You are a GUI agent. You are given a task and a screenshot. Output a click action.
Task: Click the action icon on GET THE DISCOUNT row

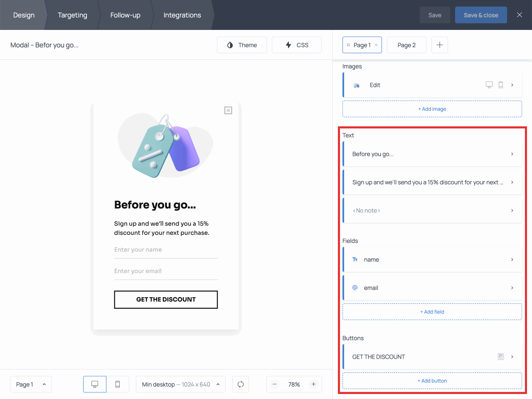coord(501,357)
